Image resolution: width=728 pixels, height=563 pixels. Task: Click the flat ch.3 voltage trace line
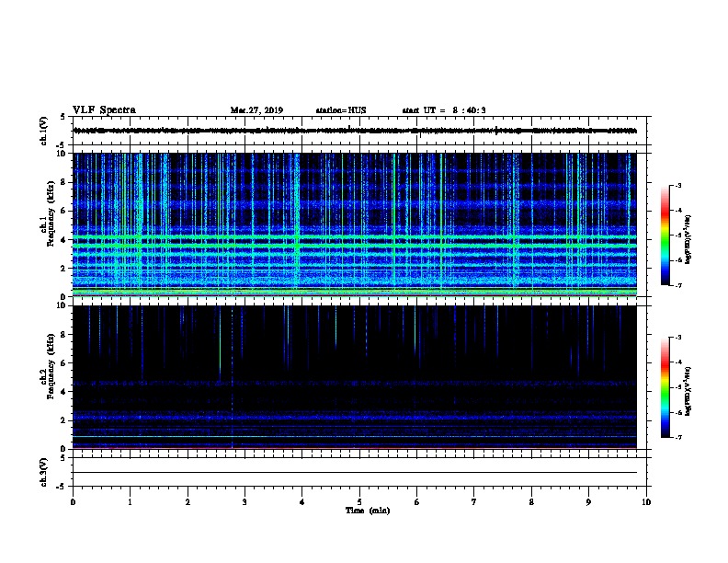[355, 473]
